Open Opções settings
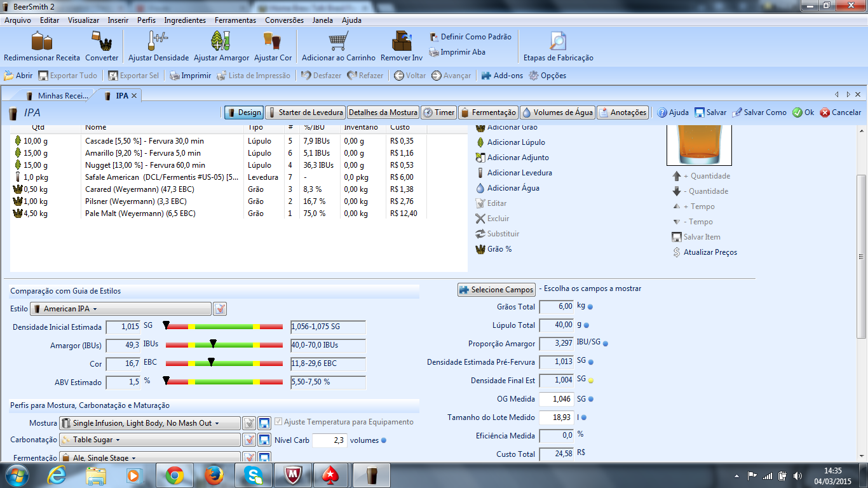Image resolution: width=868 pixels, height=488 pixels. [x=547, y=76]
